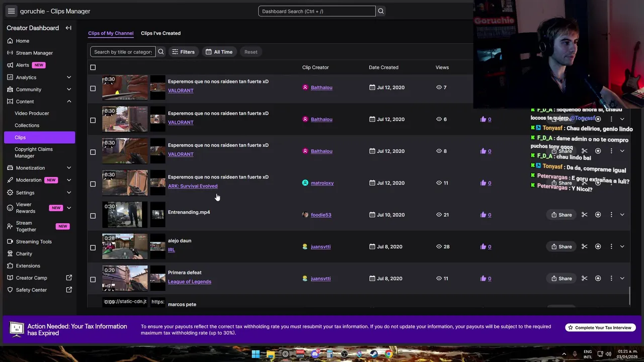The image size is (644, 362).
Task: Switch to Clips I've Created tab
Action: [x=160, y=33]
